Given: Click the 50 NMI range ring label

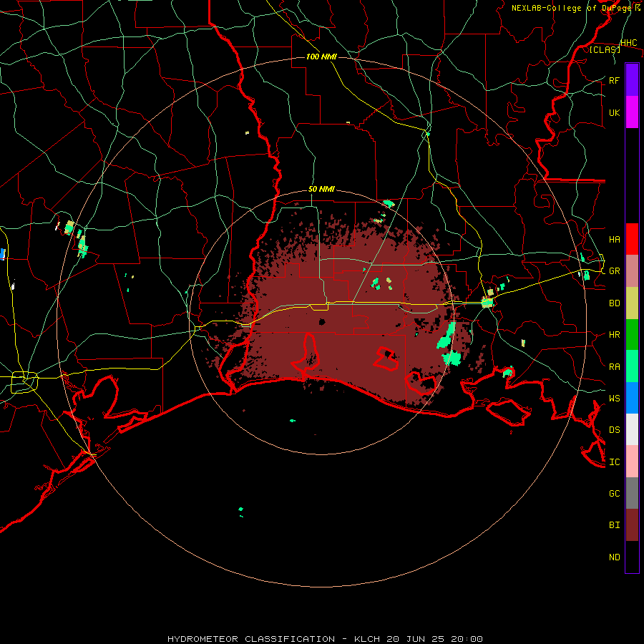Looking at the screenshot, I should [321, 189].
